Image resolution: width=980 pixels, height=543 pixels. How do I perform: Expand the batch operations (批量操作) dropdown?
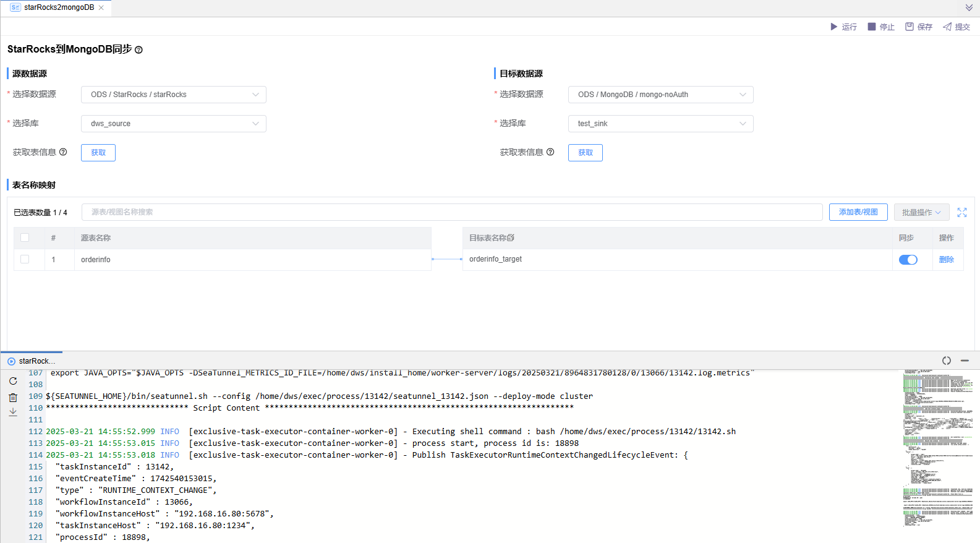921,212
